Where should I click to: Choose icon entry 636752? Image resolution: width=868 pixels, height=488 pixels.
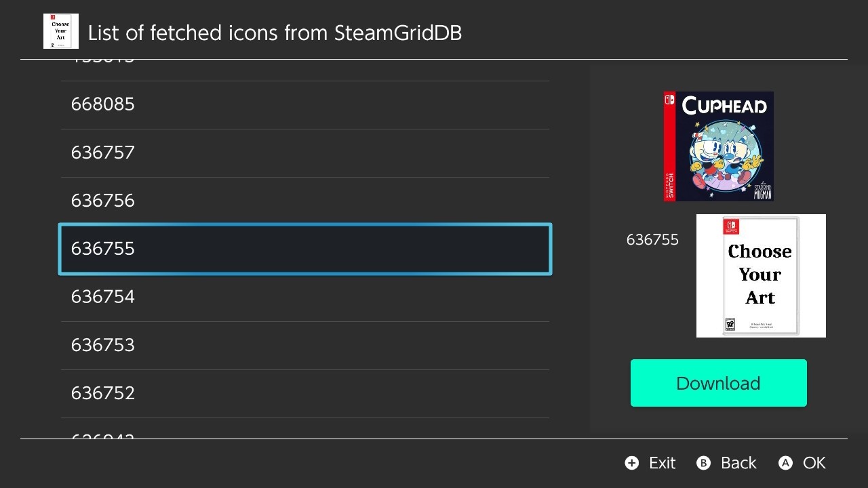click(305, 393)
